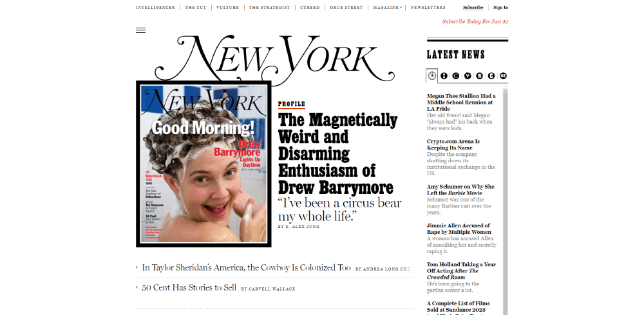Open Tom Holland year off acting story
This screenshot has height=315, width=644.
point(461,271)
